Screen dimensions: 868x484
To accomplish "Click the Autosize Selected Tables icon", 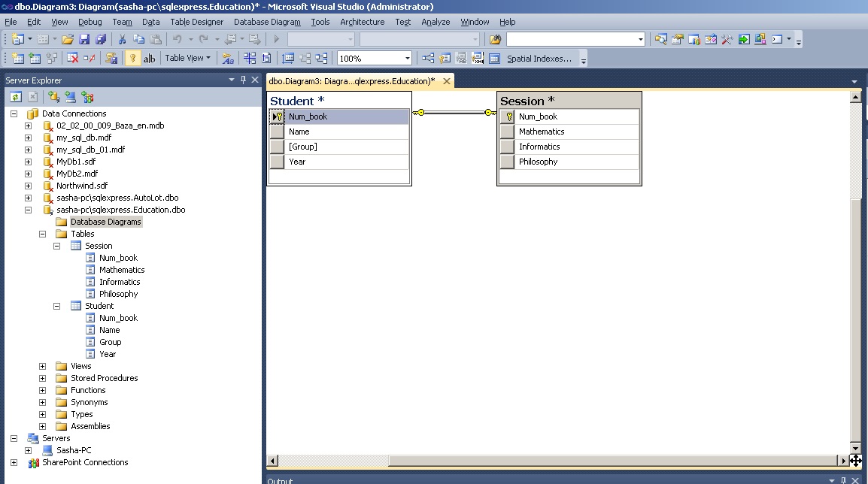I will point(288,58).
